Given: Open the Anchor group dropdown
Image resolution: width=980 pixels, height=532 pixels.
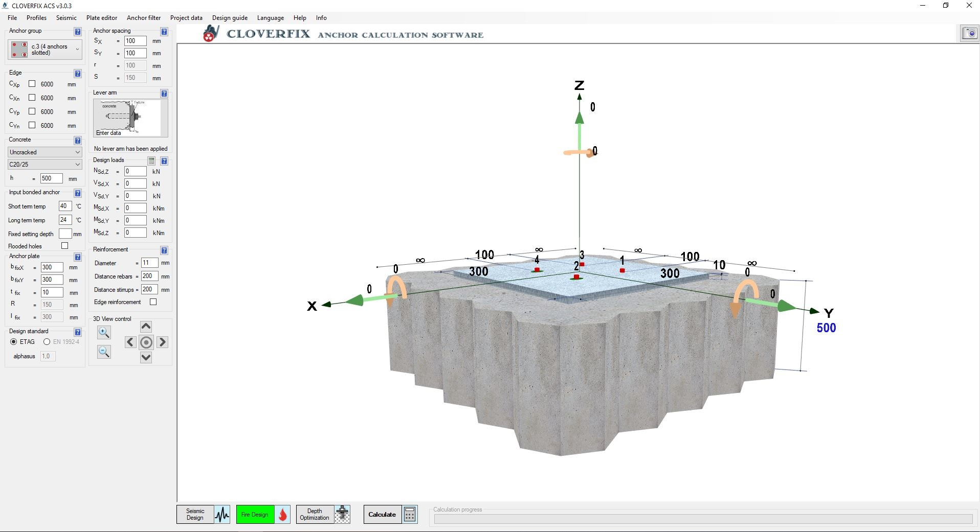Looking at the screenshot, I should coord(45,50).
